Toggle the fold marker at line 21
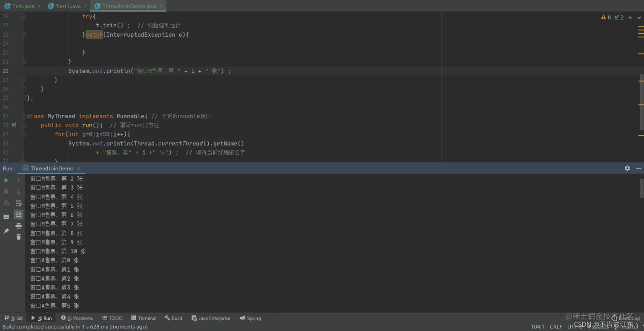Viewport: 644px width, 331px height. (24, 62)
